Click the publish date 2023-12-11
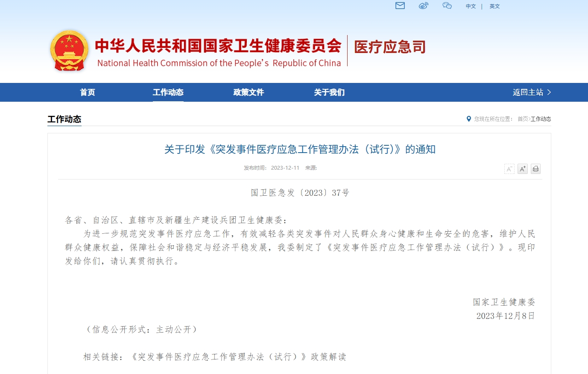The image size is (588, 374). tap(285, 168)
